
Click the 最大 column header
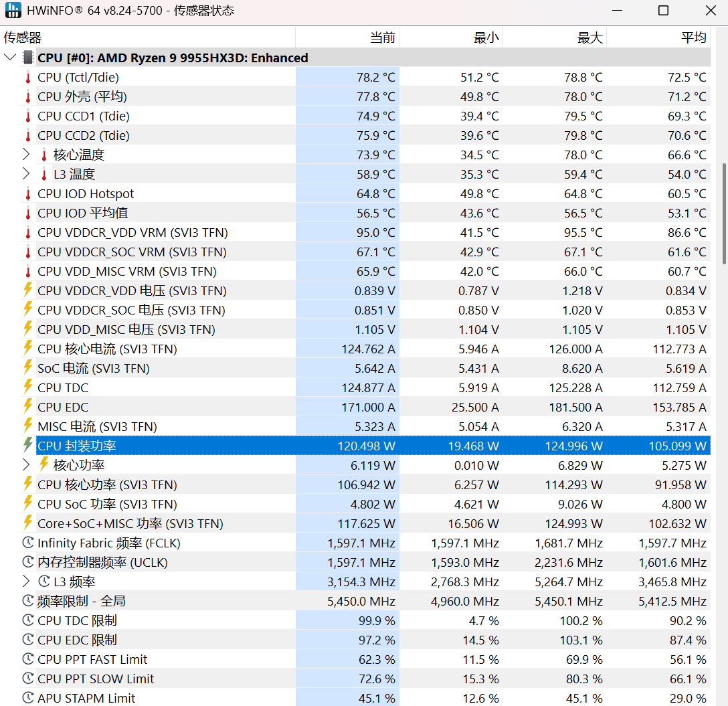click(x=589, y=37)
